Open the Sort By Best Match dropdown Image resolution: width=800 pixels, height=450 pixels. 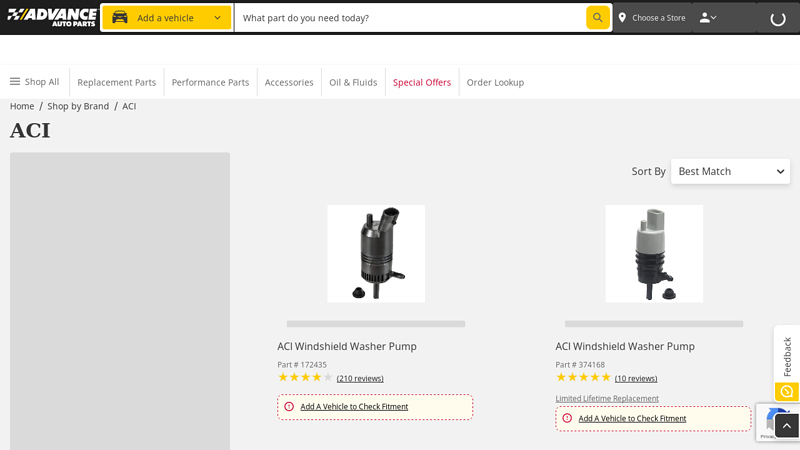tap(730, 171)
